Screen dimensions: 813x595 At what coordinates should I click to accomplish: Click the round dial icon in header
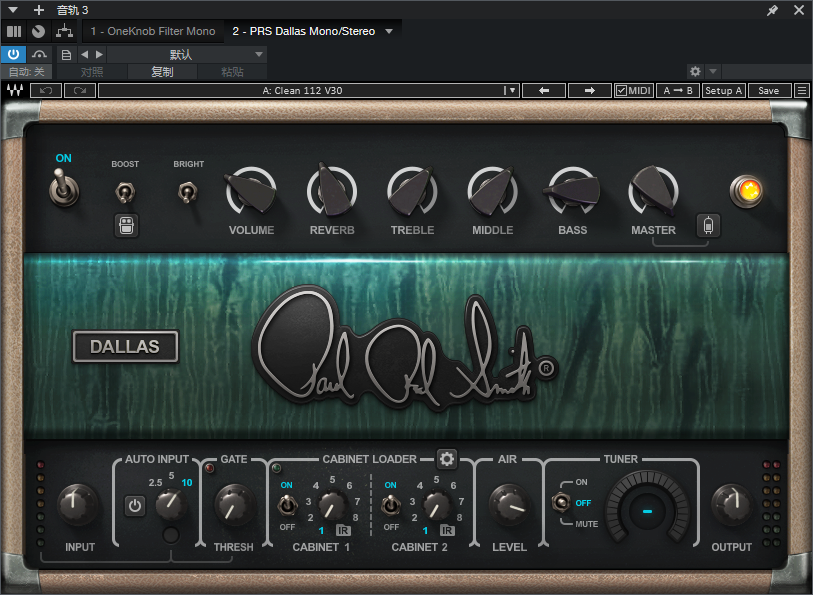click(x=38, y=31)
